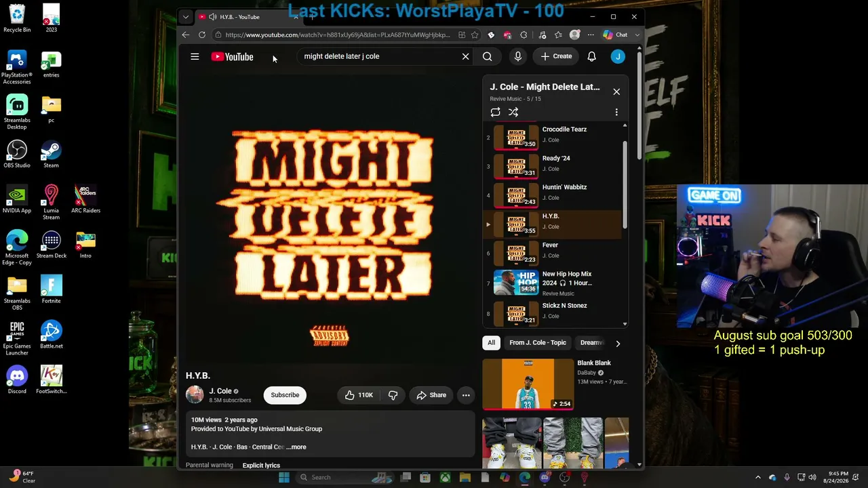Open more actions menu beside Share

click(x=466, y=395)
